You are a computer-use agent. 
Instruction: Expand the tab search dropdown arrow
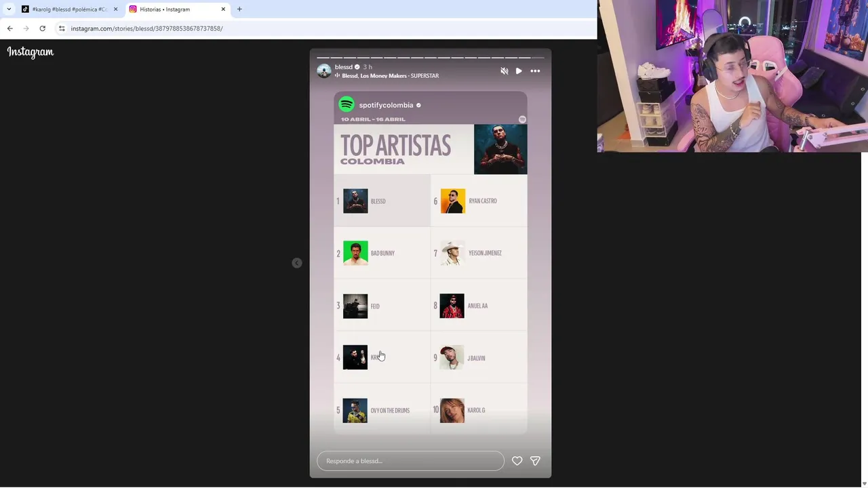[9, 9]
